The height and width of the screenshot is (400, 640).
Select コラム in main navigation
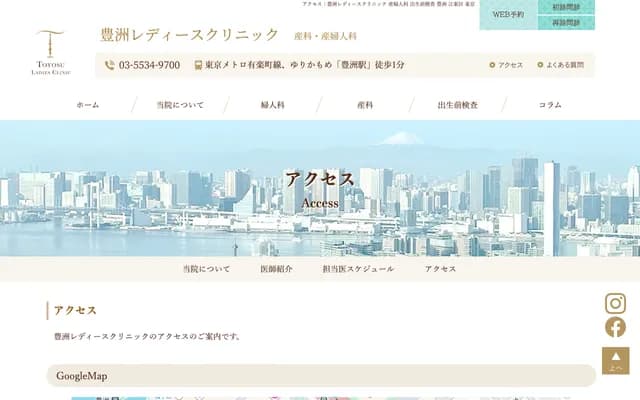pyautogui.click(x=550, y=105)
